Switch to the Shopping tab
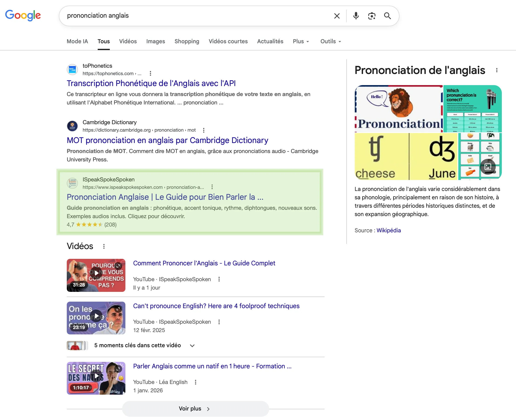Screen dimensions: 516x420 tap(187, 41)
